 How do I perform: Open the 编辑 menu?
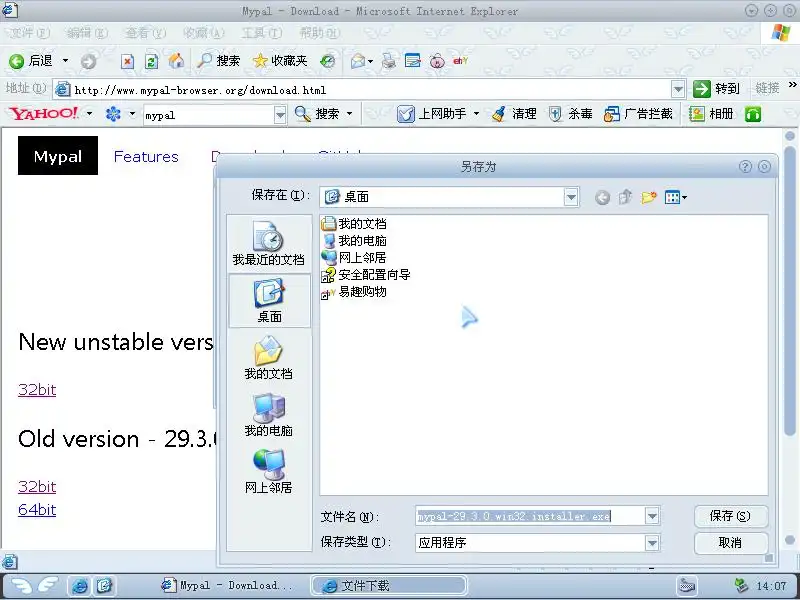(87, 33)
